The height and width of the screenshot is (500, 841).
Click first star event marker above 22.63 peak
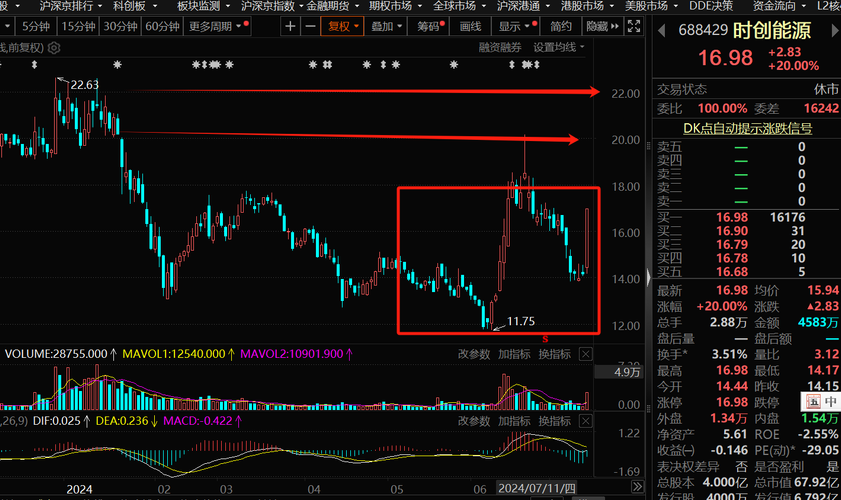click(117, 65)
